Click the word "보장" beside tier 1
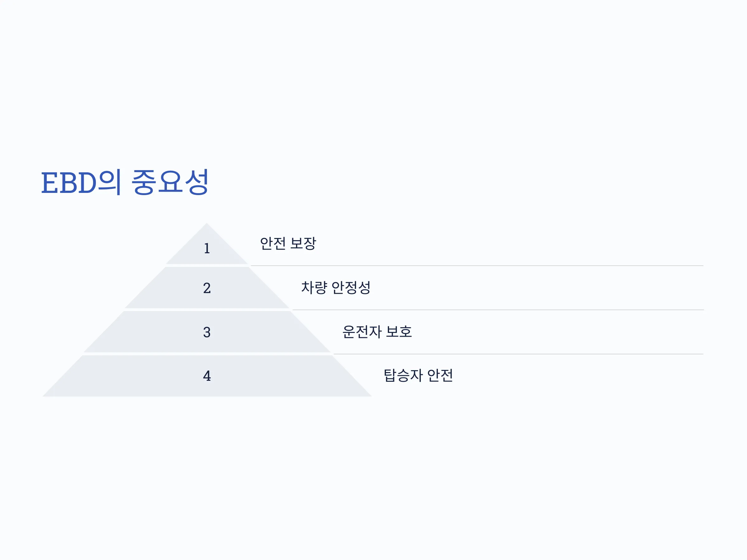This screenshot has width=747, height=560. coord(303,243)
